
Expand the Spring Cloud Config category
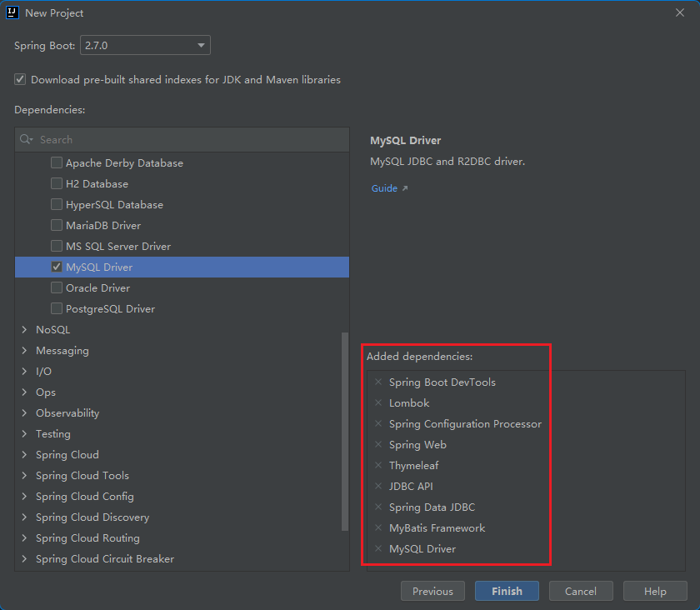pyautogui.click(x=24, y=497)
